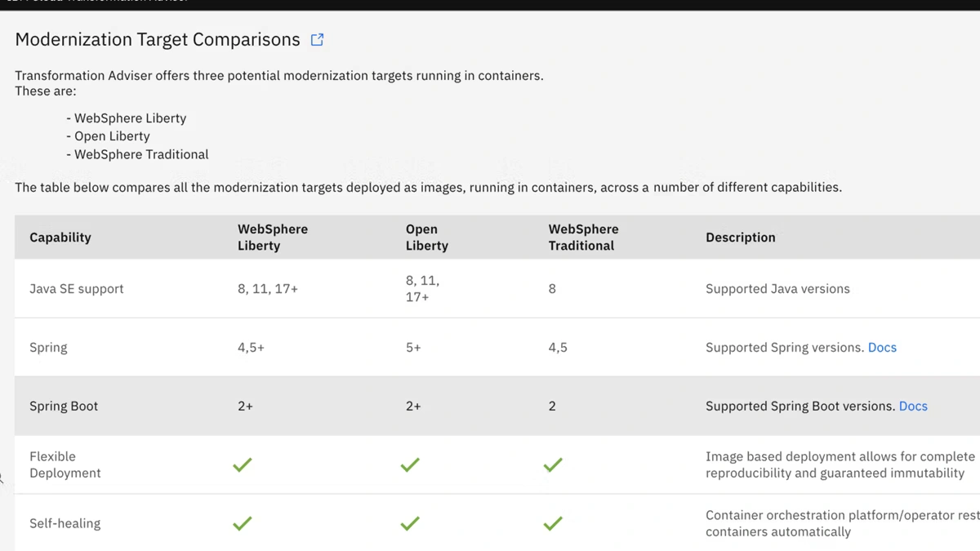Click the WebSphere Liberty checkmark for Flexible Deployment

point(243,464)
